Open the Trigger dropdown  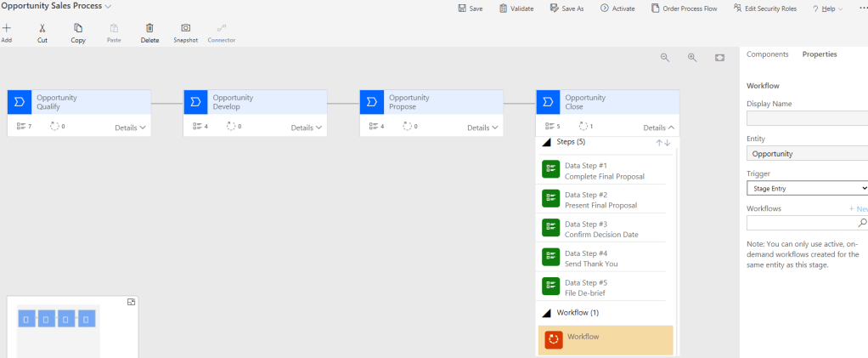point(807,188)
